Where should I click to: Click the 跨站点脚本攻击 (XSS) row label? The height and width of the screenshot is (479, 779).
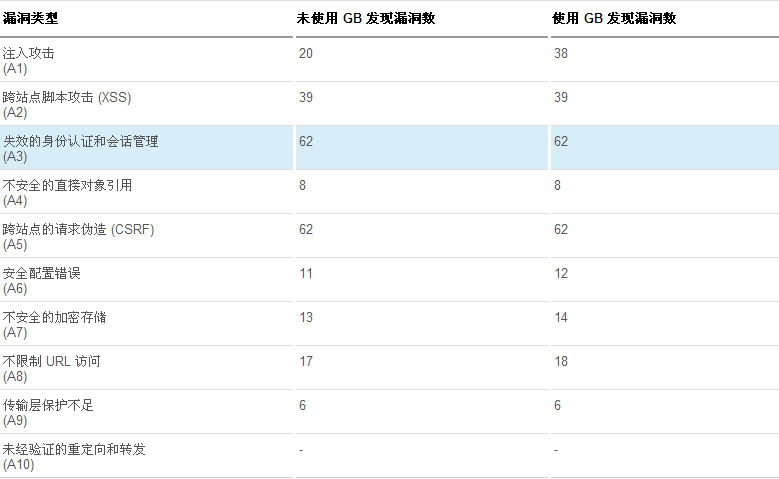pos(67,97)
